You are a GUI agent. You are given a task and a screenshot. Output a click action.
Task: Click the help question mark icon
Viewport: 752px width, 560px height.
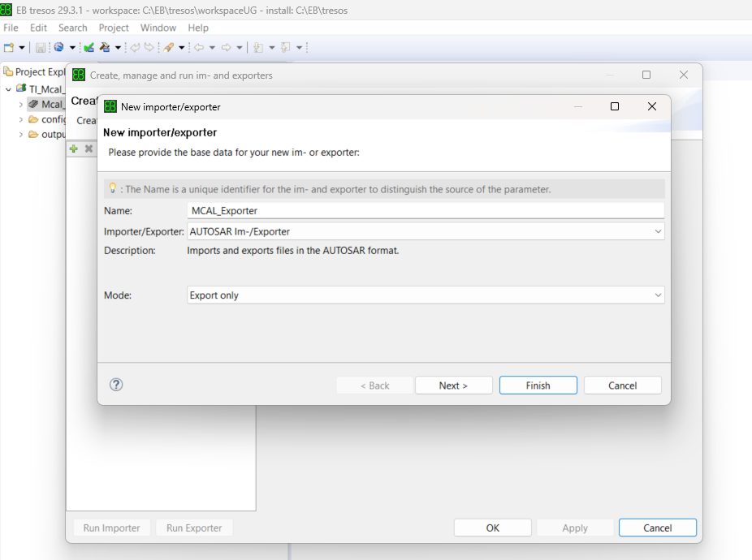tap(116, 385)
